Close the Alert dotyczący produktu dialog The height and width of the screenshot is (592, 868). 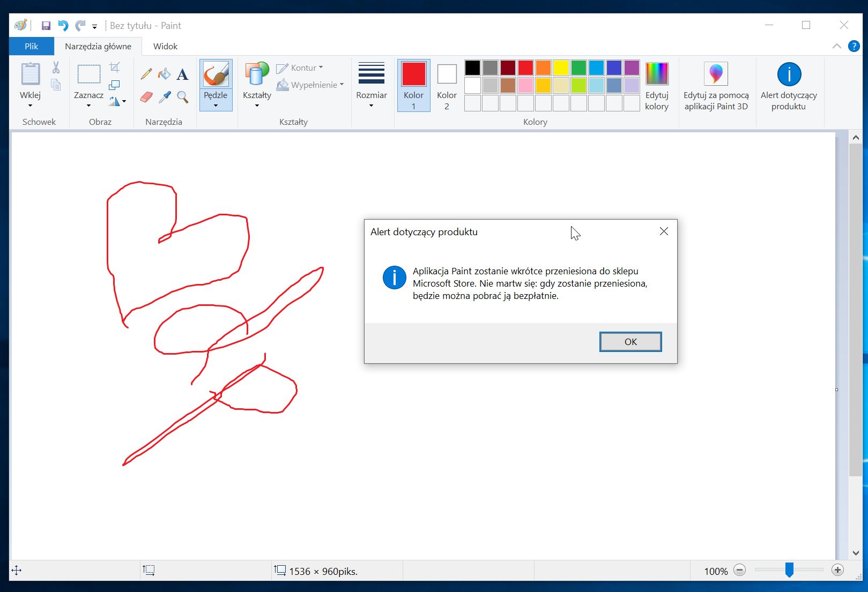pos(664,231)
